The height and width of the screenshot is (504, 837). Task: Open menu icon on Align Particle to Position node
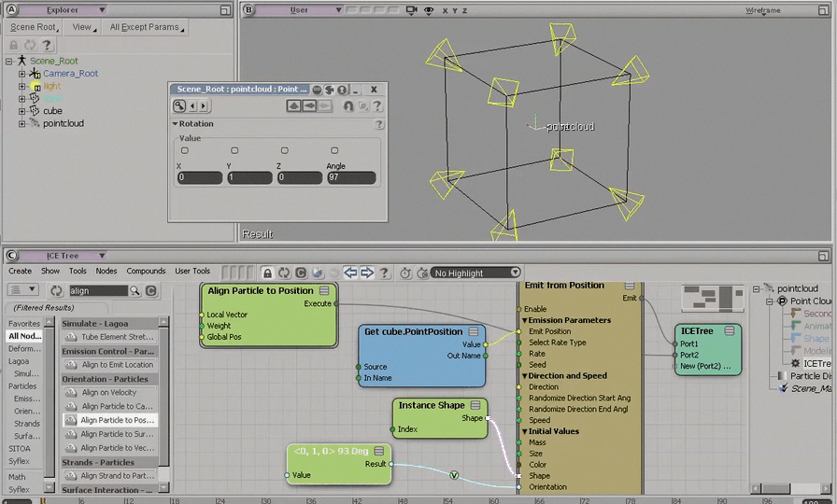point(324,290)
